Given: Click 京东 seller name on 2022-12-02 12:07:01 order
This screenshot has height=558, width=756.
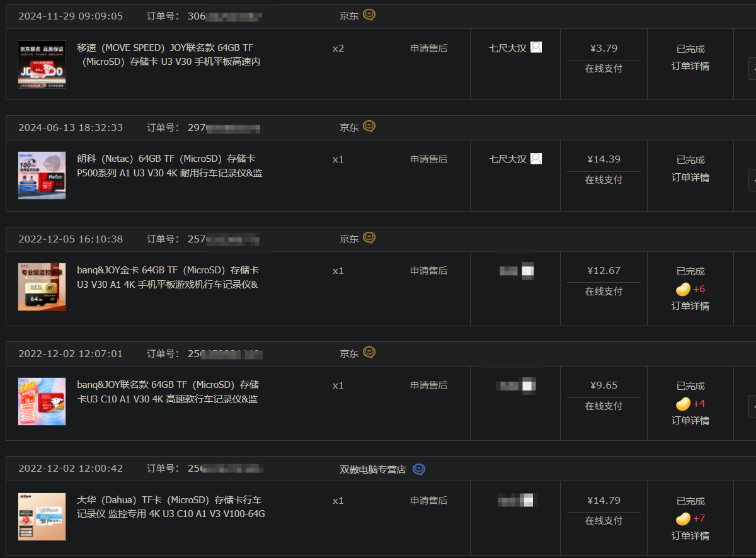Looking at the screenshot, I should [x=350, y=353].
